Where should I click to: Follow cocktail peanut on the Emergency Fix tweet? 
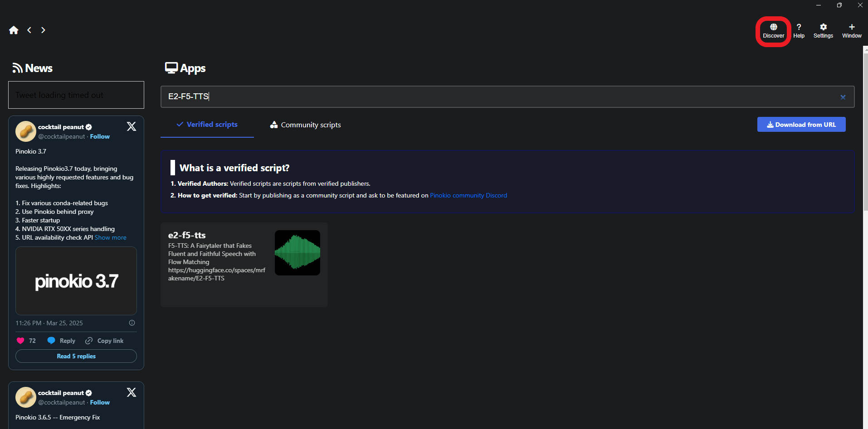point(100,402)
